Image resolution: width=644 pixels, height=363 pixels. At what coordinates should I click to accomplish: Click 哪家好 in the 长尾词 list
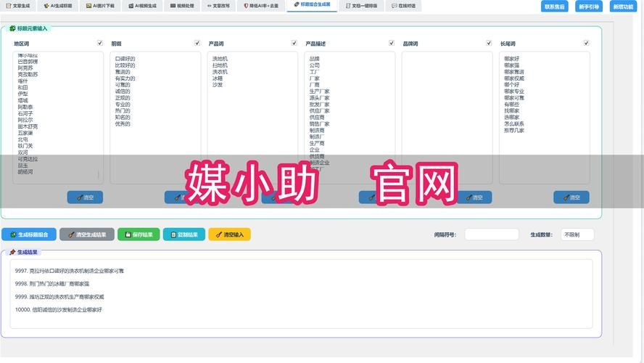(512, 59)
